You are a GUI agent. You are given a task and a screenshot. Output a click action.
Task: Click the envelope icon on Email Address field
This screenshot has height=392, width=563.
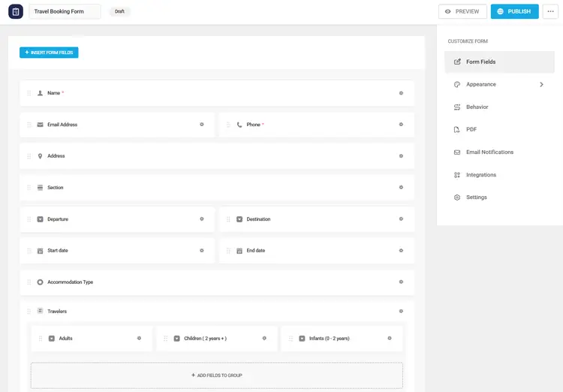pyautogui.click(x=41, y=125)
